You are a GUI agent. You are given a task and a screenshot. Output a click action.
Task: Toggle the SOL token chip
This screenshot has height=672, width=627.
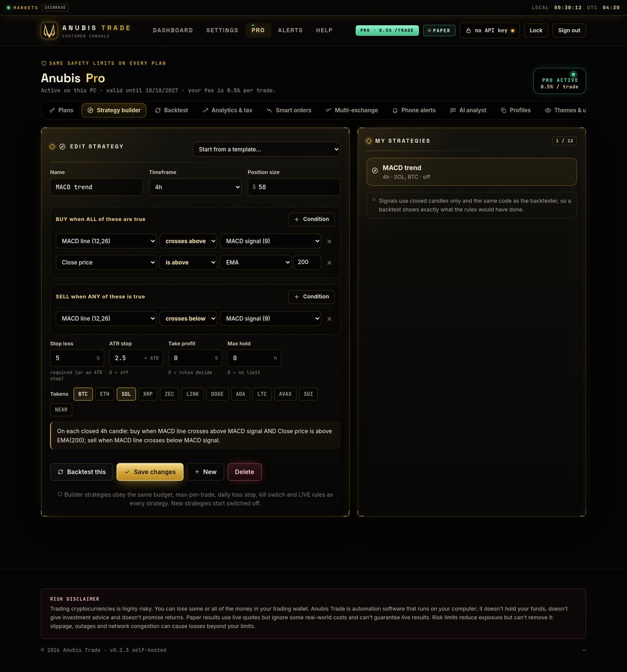(126, 394)
